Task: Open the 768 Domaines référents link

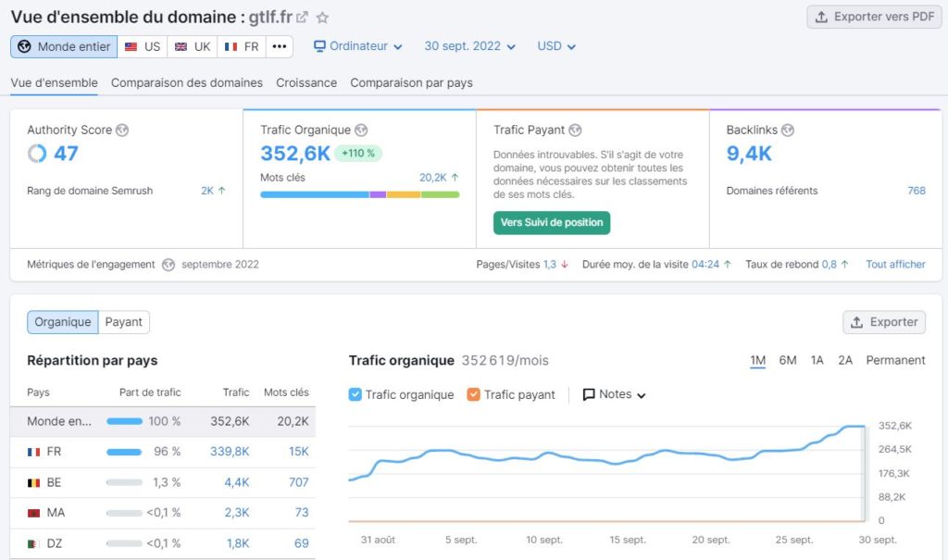Action: click(x=917, y=191)
